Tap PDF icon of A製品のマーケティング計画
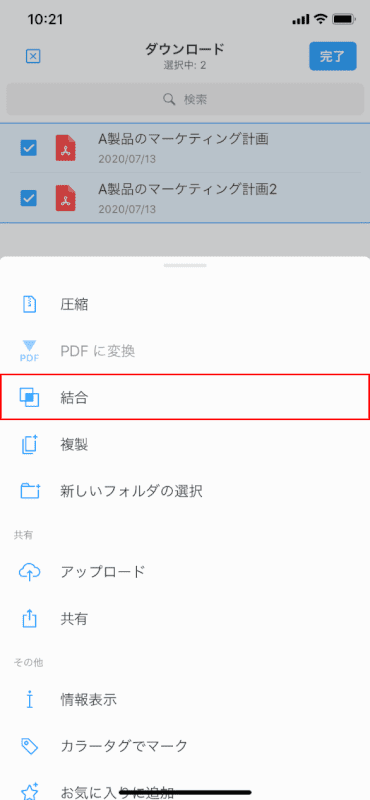This screenshot has height=800, width=370. coord(65,148)
